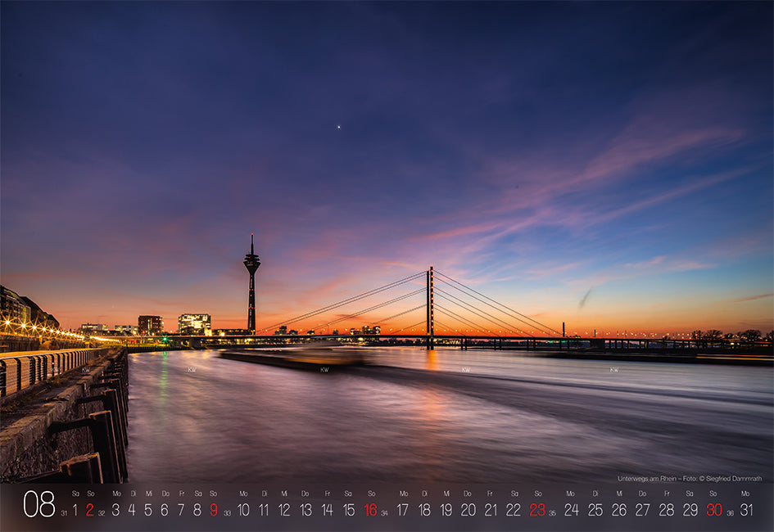The width and height of the screenshot is (774, 532).
Task: Click the large month number 08
Action: (38, 504)
